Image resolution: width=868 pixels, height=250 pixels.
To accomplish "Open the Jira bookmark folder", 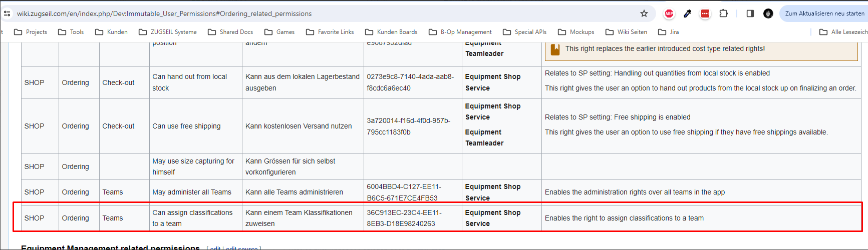I will tap(669, 32).
